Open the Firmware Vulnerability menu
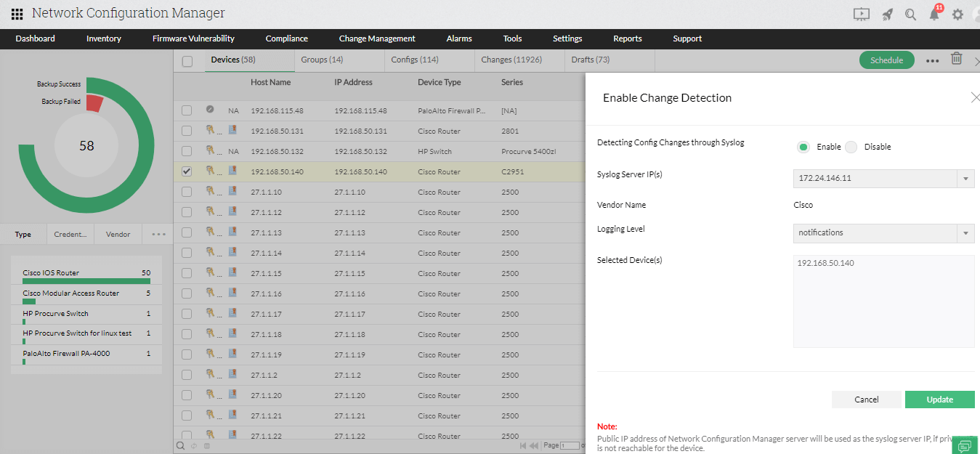Viewport: 980px width, 454px height. [193, 38]
